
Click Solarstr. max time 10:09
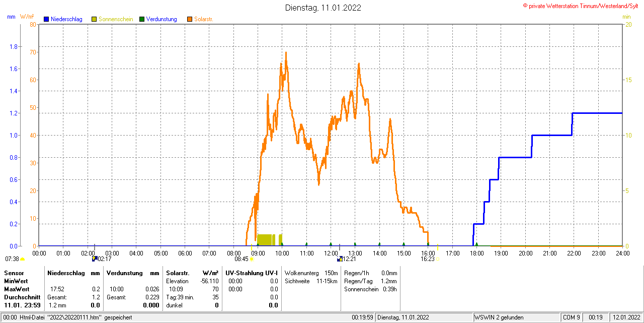[176, 289]
